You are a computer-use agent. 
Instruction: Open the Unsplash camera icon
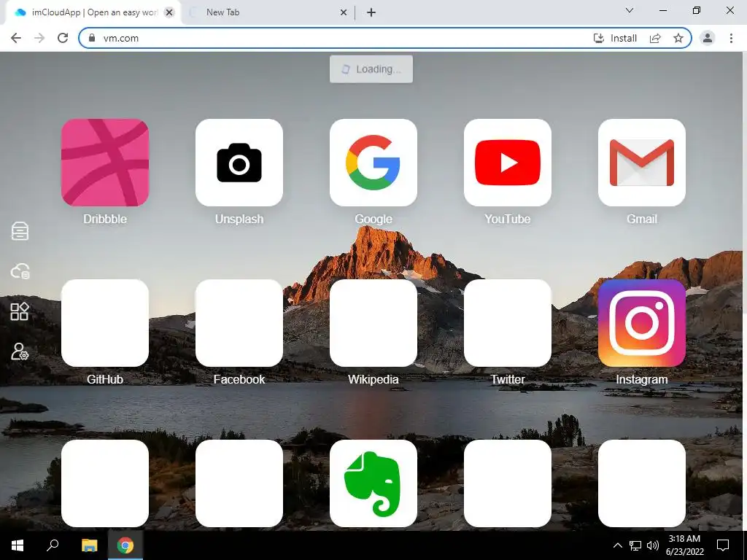tap(239, 163)
